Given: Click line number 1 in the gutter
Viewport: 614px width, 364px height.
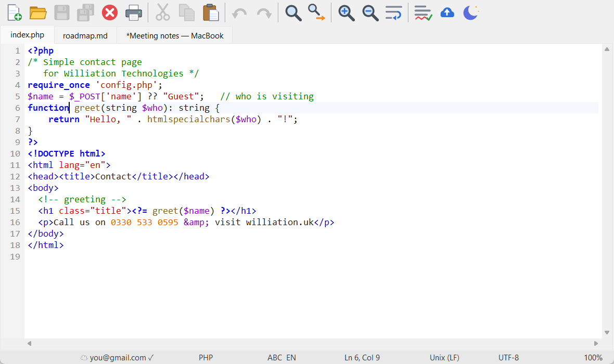Looking at the screenshot, I should (17, 51).
